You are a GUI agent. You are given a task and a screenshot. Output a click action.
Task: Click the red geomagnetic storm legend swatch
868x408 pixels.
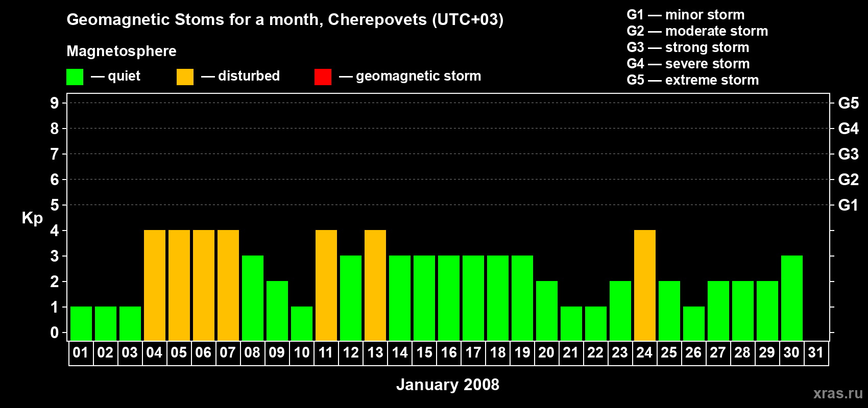323,77
